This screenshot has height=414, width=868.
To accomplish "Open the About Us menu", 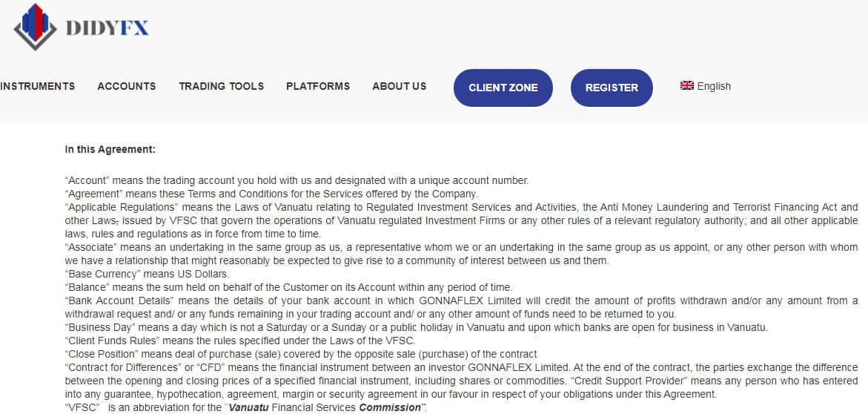I will [x=400, y=86].
